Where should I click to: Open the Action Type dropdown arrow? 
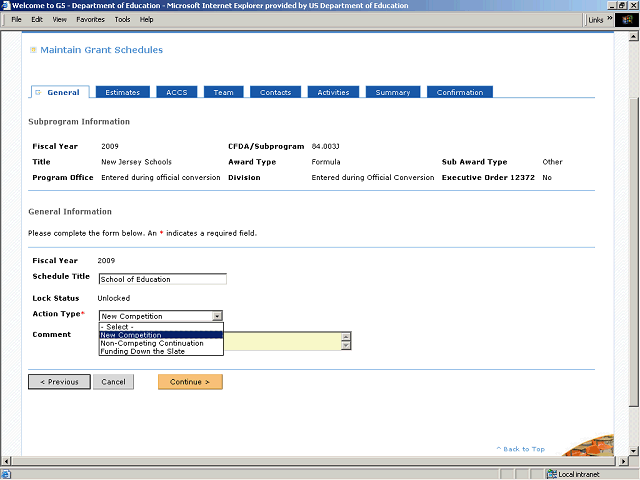pos(217,316)
